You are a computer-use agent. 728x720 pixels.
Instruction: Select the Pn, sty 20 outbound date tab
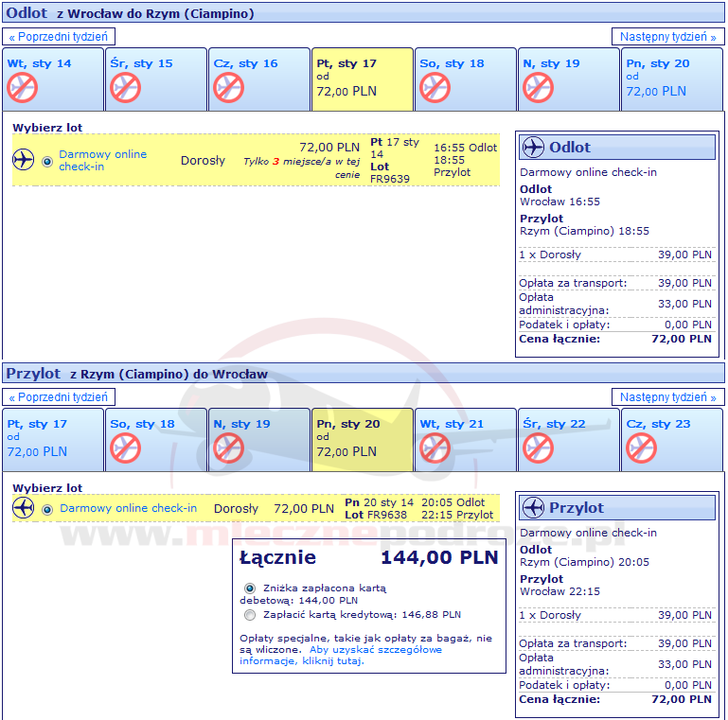pyautogui.click(x=671, y=79)
